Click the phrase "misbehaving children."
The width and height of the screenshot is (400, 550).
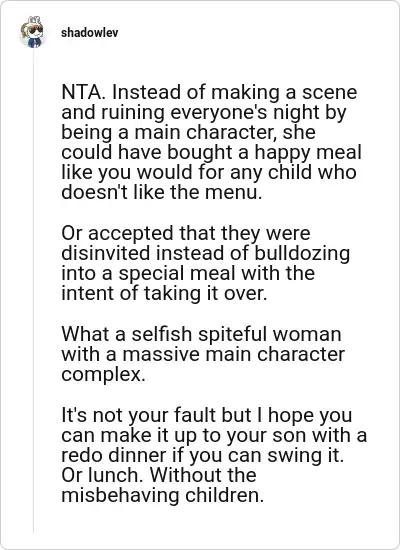click(162, 496)
